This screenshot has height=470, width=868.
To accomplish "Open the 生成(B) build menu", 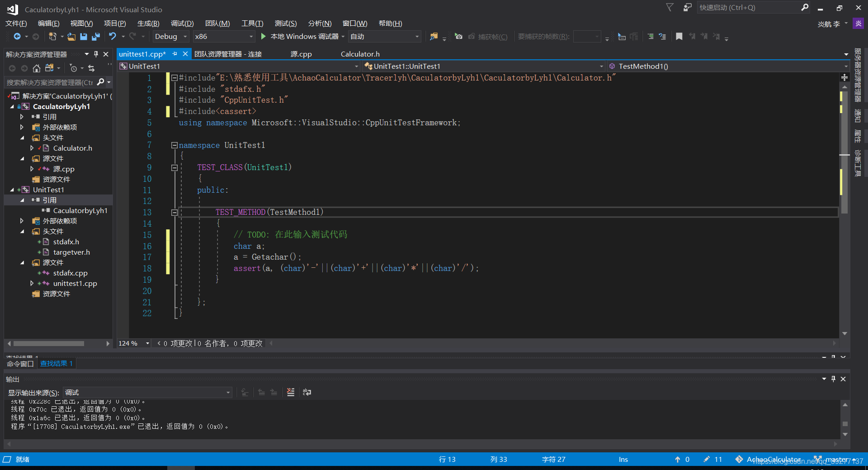I will pos(148,23).
